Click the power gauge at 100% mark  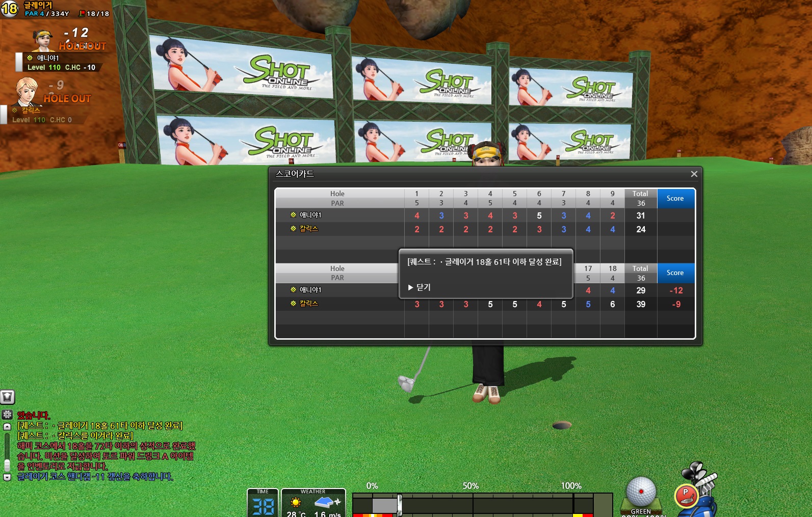point(573,505)
